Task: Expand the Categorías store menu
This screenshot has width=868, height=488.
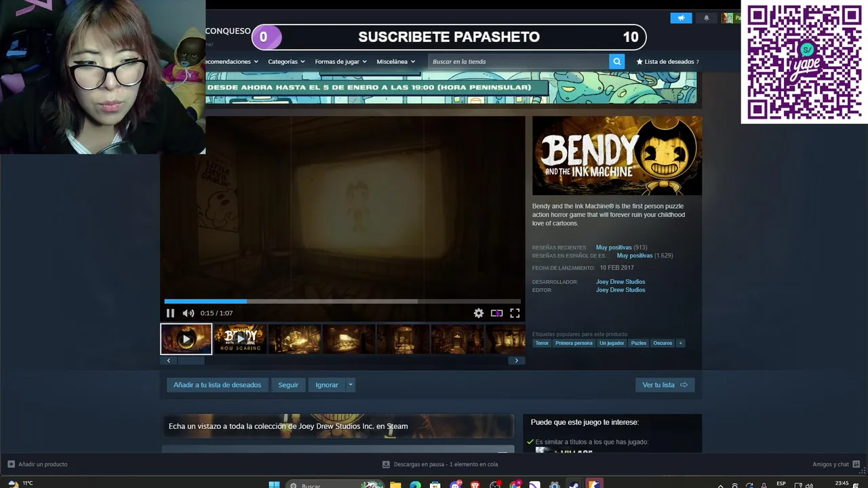Action: [x=286, y=62]
